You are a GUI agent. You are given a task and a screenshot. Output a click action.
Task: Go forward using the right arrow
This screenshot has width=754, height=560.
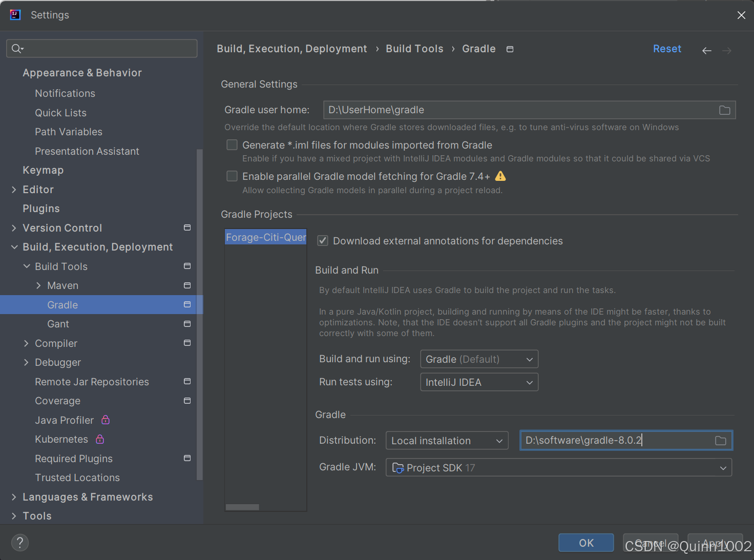[727, 50]
